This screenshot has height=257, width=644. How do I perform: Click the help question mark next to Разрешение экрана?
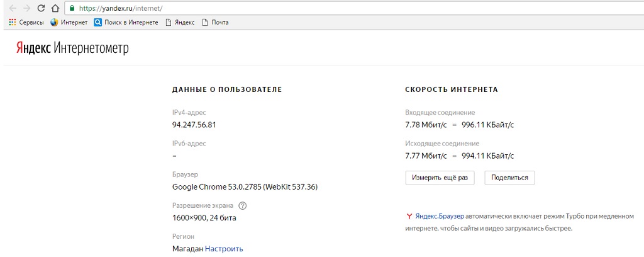click(242, 205)
